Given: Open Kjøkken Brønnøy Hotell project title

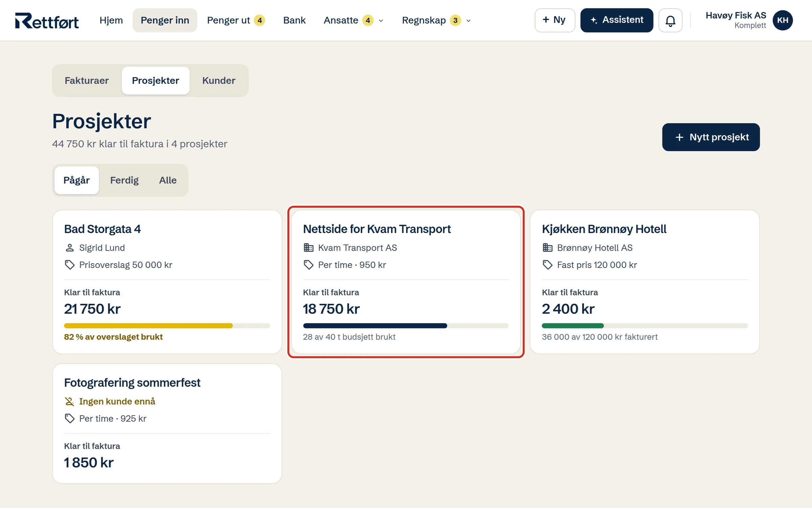Looking at the screenshot, I should (604, 229).
